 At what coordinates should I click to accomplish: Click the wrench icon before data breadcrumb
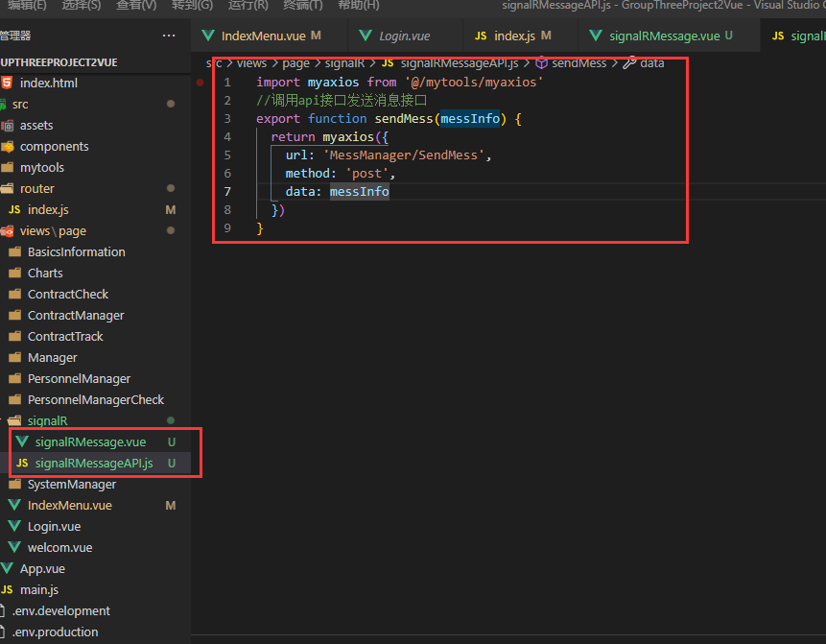pos(629,62)
